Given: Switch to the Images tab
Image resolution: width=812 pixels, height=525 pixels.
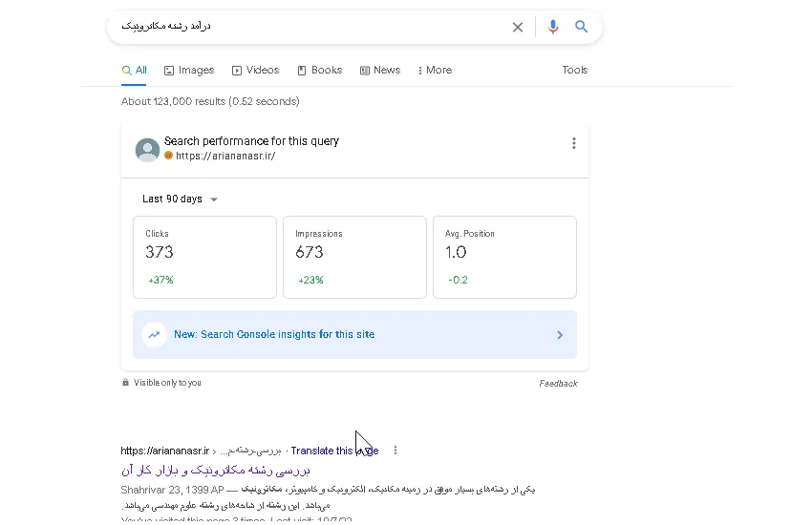Looking at the screenshot, I should [189, 71].
